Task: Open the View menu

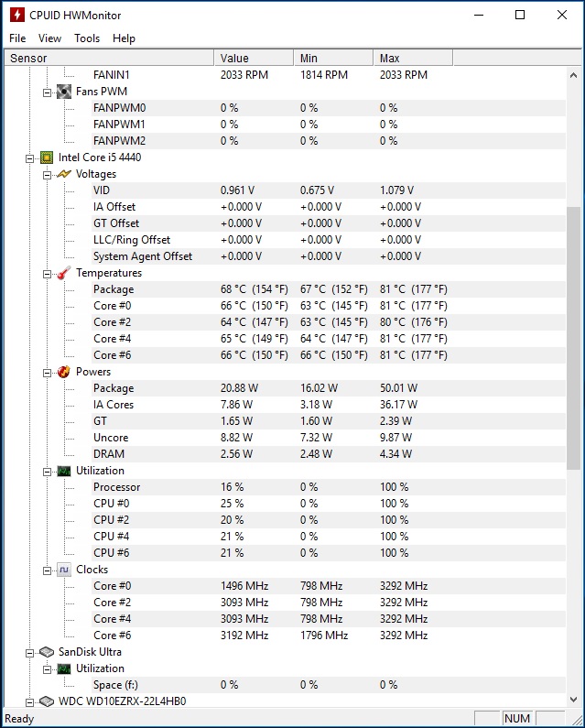Action: pos(50,38)
